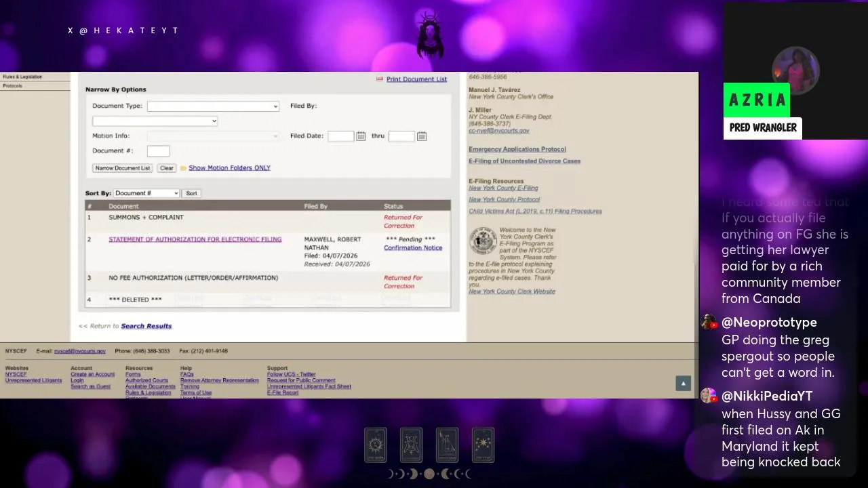Click the horned figure logo at top center
This screenshot has width=868, height=488.
pos(430,35)
